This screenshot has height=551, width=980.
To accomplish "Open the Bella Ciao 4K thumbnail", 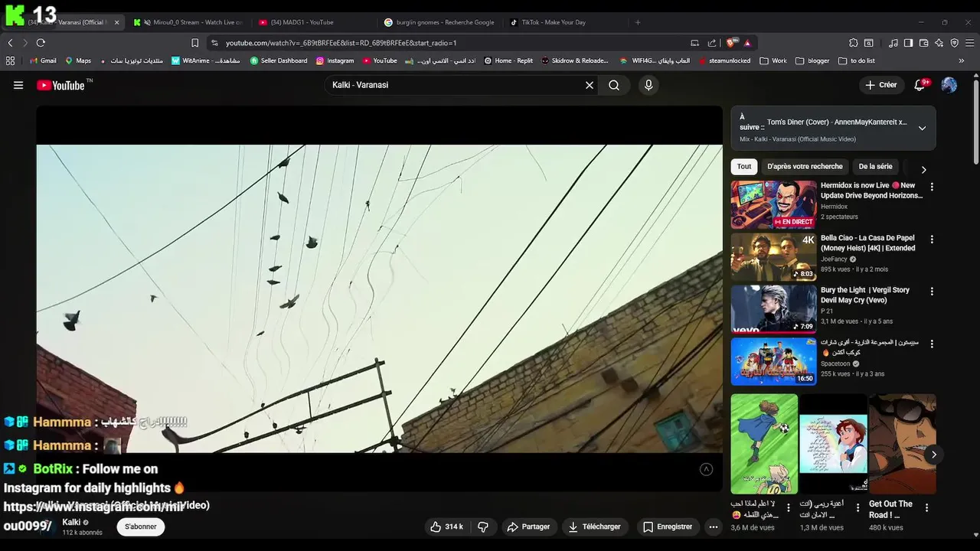I will 773,257.
